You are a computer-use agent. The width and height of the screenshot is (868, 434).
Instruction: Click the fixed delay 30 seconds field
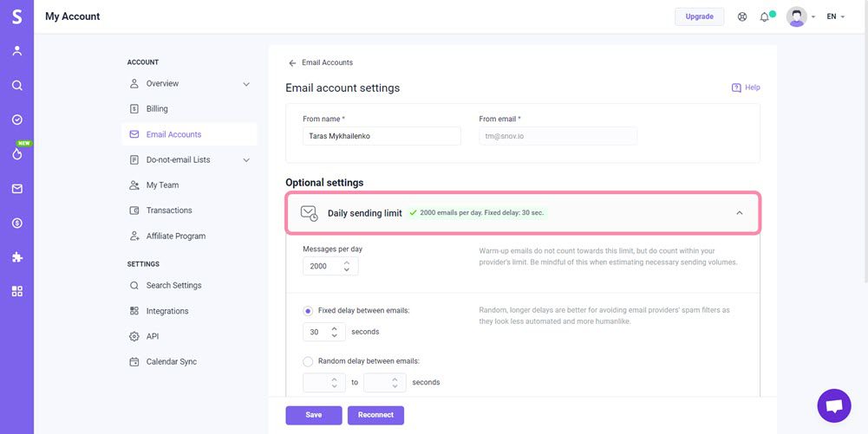[323, 333]
